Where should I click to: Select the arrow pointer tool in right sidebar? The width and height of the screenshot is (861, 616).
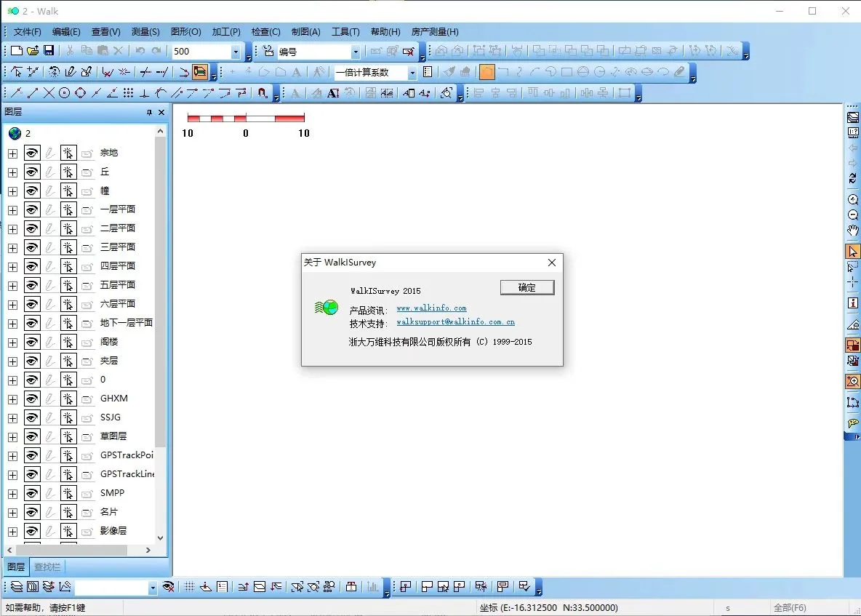point(853,252)
